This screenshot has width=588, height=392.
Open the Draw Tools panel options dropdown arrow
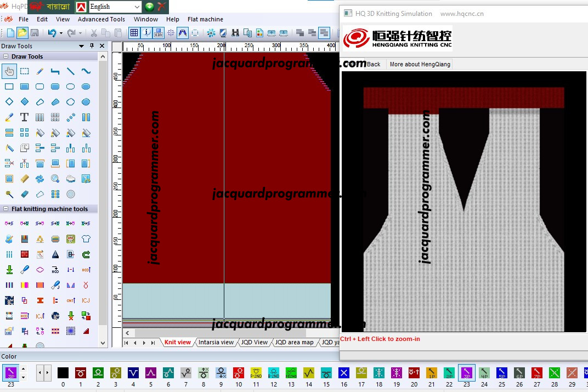[81, 46]
